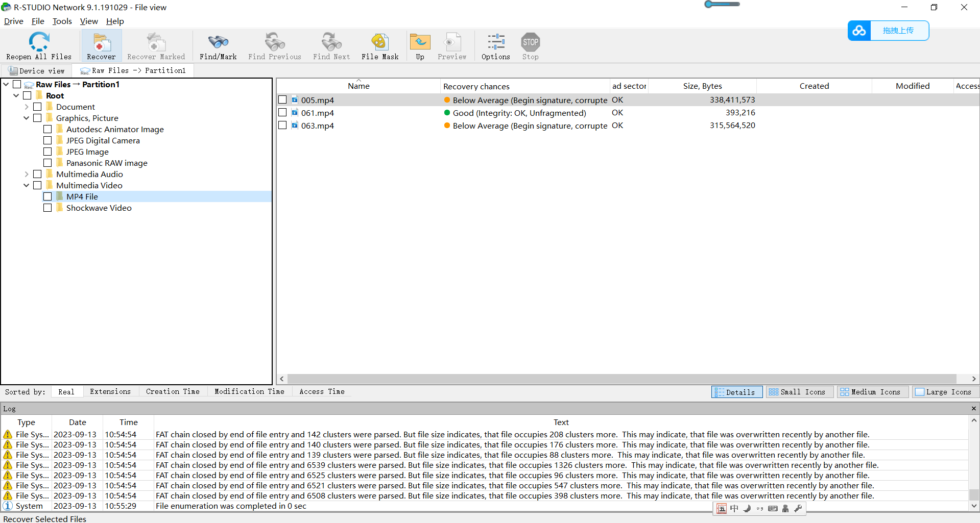
Task: Click the log panel scroll down arrow
Action: pos(974,506)
